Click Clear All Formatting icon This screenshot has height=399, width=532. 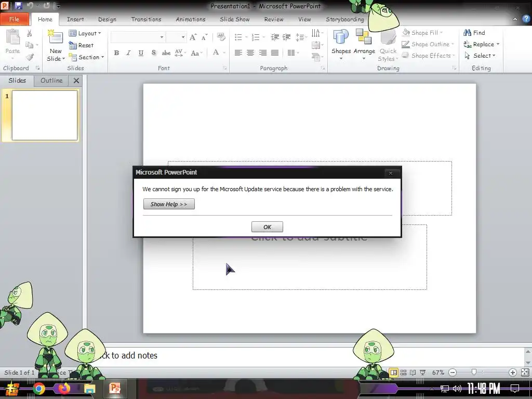click(221, 37)
